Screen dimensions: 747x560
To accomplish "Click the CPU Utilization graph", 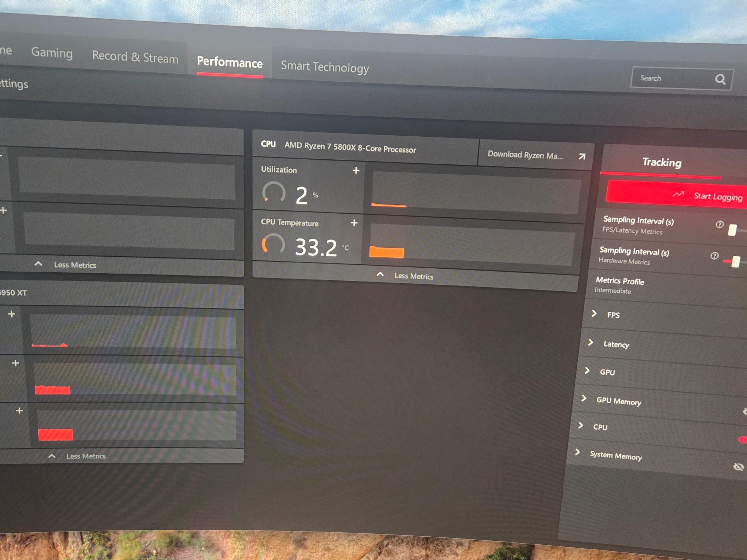I will pyautogui.click(x=476, y=193).
